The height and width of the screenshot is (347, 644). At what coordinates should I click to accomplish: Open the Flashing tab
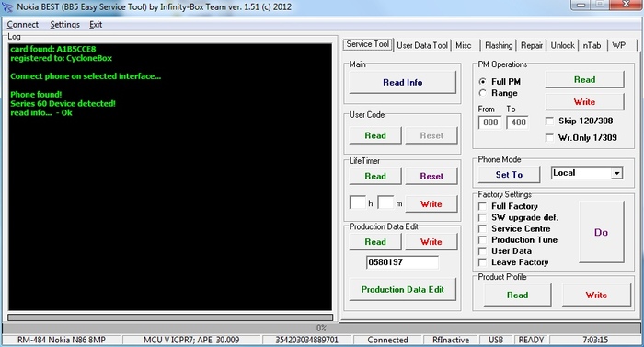pos(499,46)
